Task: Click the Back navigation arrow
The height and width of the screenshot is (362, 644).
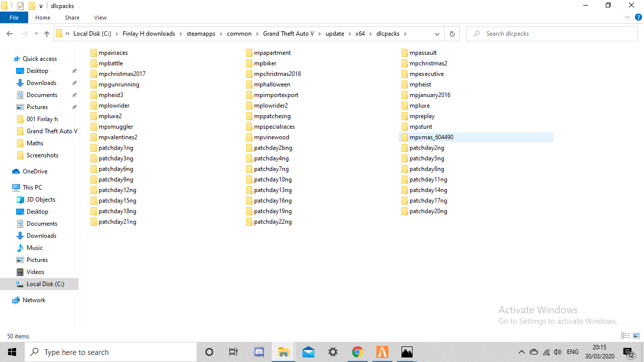Action: 10,34
